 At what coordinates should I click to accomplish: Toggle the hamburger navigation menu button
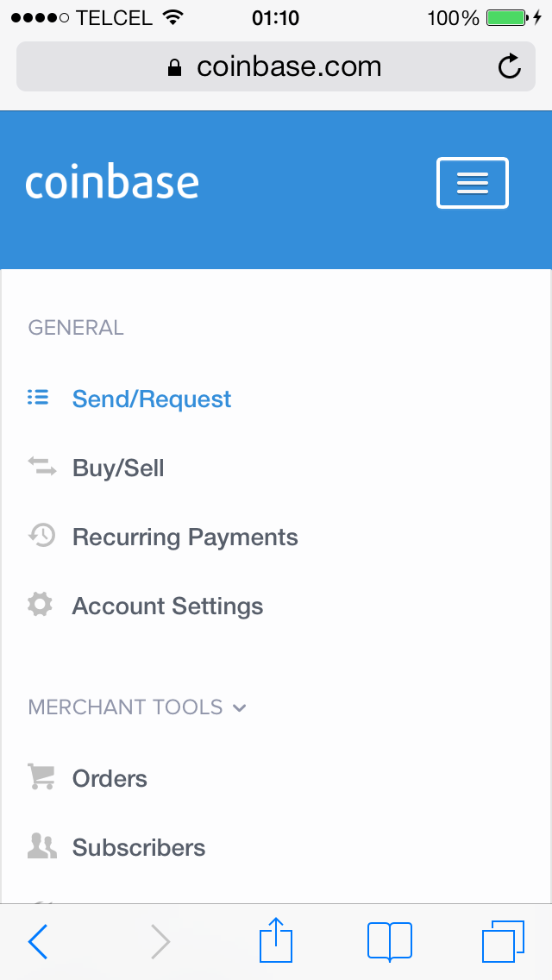coord(473,183)
